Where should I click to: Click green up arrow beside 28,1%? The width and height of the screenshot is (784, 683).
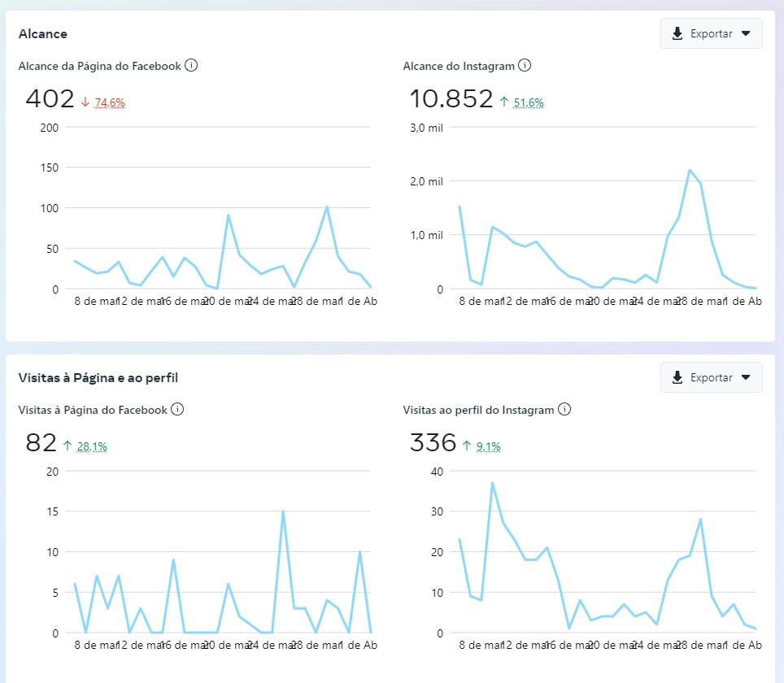tap(68, 446)
